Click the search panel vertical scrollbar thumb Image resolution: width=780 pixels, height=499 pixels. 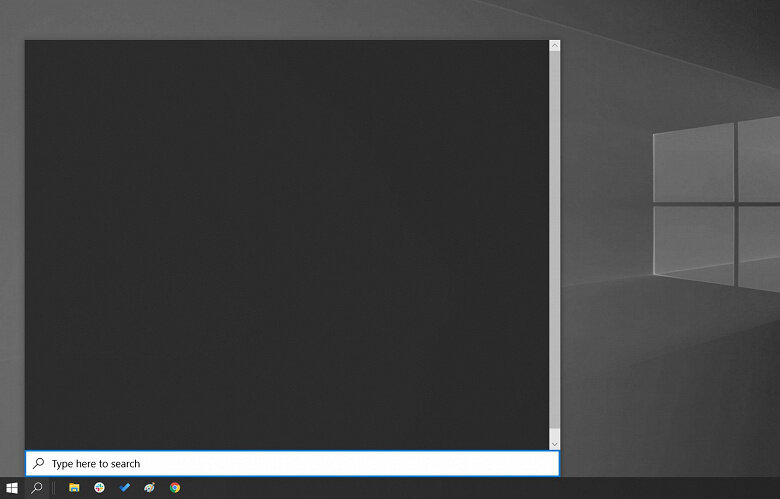[x=555, y=240]
